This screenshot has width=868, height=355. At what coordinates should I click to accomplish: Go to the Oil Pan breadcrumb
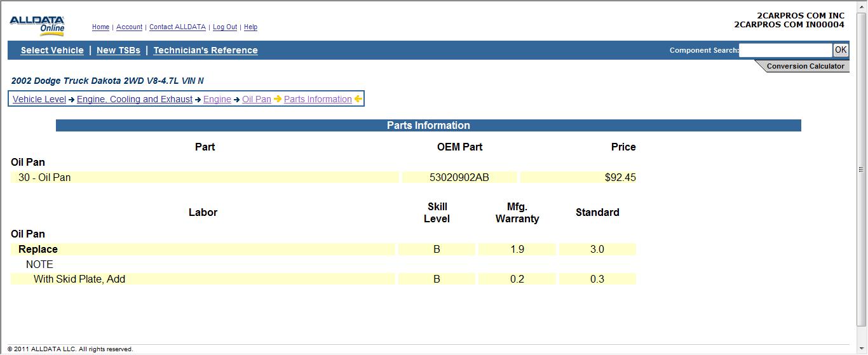click(x=257, y=99)
